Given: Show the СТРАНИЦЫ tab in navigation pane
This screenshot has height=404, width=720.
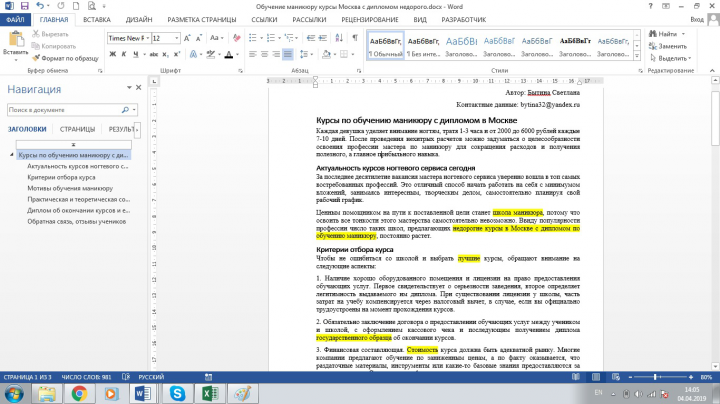Looking at the screenshot, I should pos(77,129).
